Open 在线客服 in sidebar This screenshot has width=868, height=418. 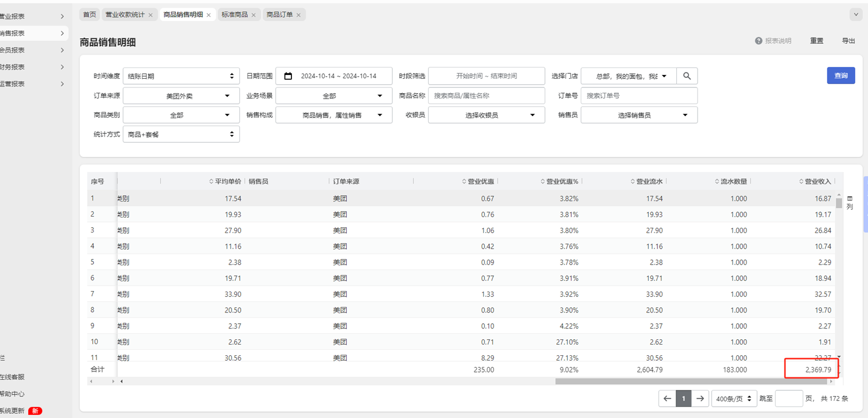pos(12,377)
